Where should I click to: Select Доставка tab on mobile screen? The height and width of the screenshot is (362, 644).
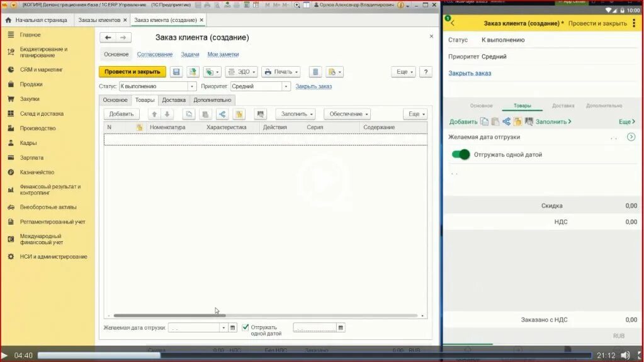[563, 106]
